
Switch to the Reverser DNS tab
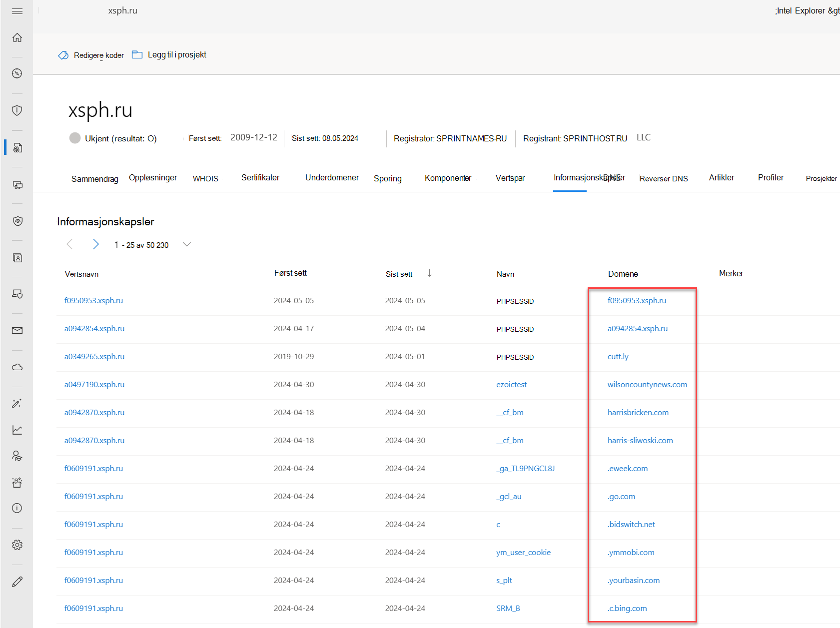664,179
